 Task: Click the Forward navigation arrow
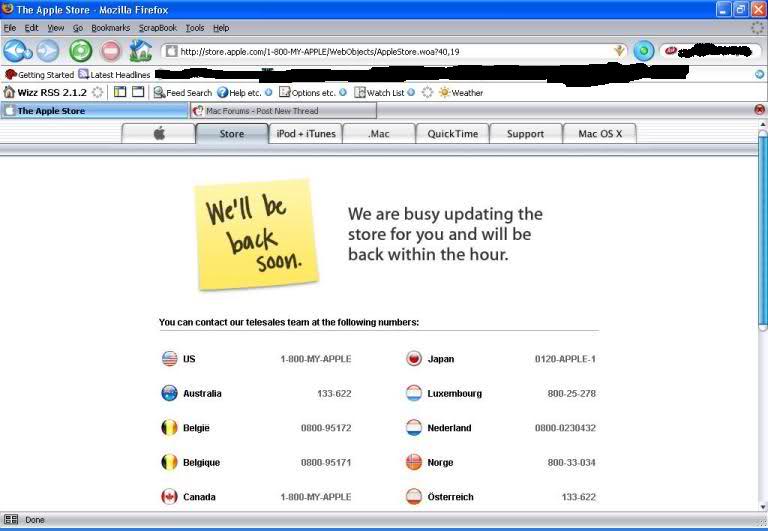48,51
